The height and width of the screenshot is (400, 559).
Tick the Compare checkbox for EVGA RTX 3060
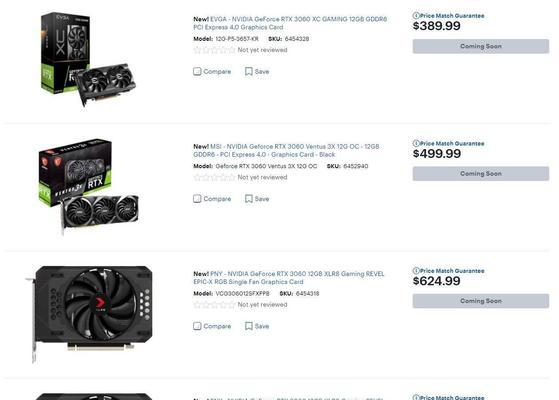coord(197,71)
